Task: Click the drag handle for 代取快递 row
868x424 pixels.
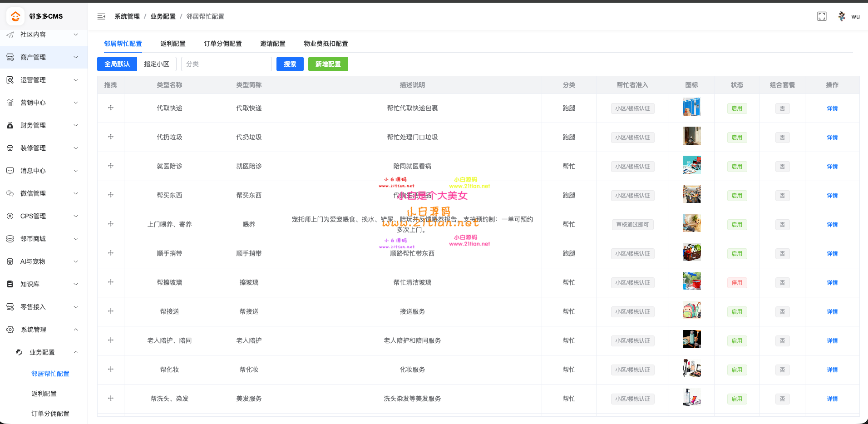Action: [x=111, y=108]
